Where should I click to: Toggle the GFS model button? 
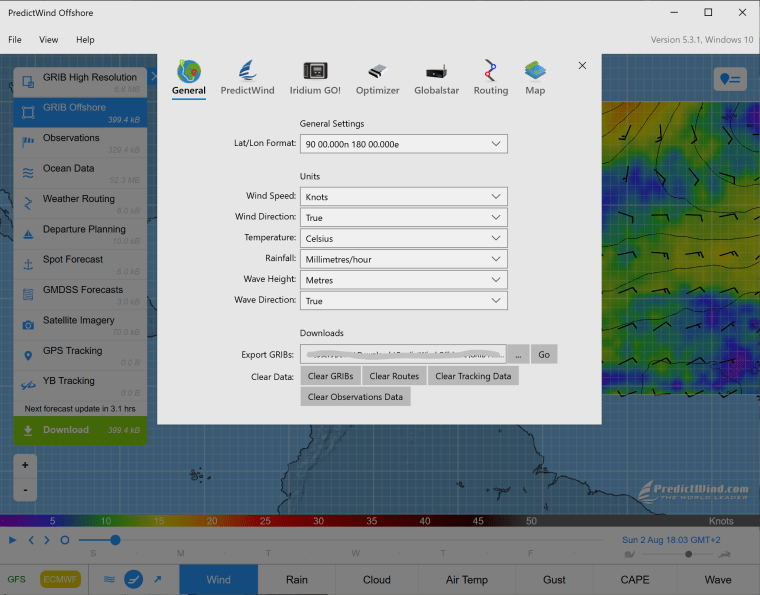tap(17, 579)
